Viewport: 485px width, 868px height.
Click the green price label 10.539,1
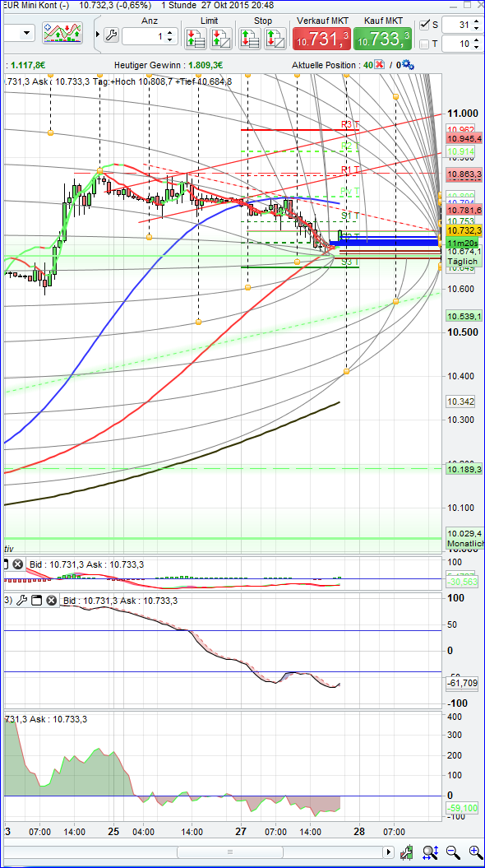point(464,316)
